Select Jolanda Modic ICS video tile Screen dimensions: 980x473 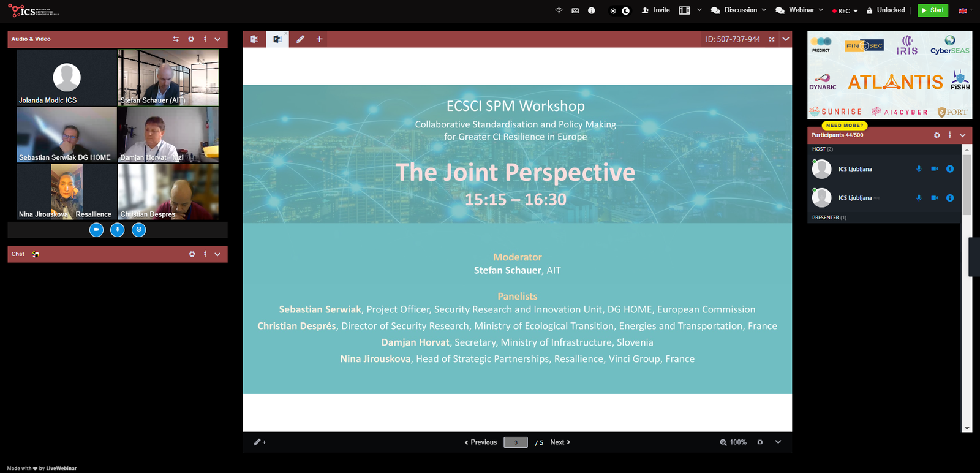pos(67,78)
